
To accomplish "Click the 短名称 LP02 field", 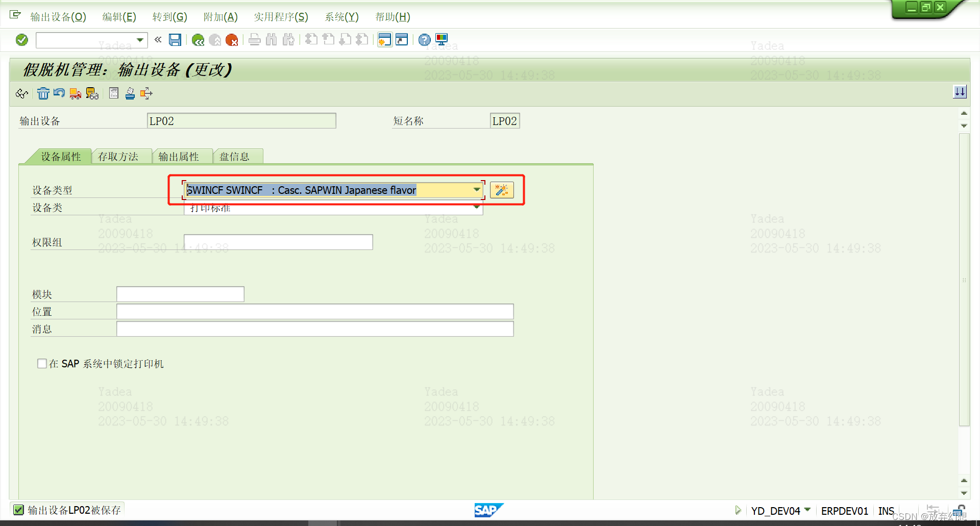I will point(505,121).
